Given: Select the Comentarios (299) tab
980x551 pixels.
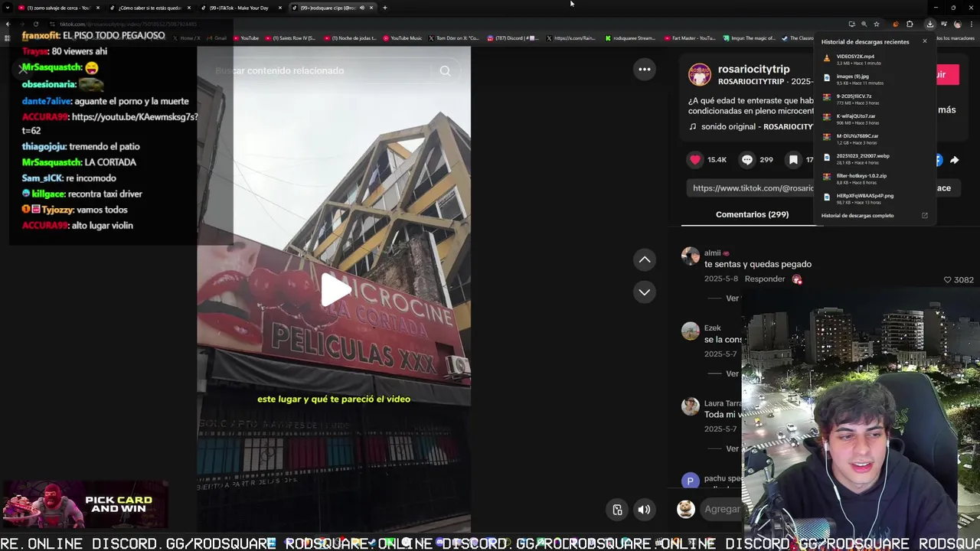Looking at the screenshot, I should point(752,214).
